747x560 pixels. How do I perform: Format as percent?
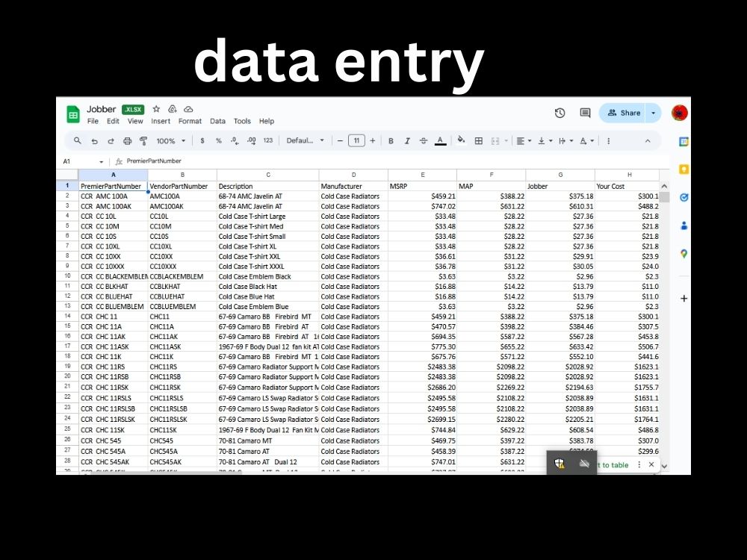[219, 141]
